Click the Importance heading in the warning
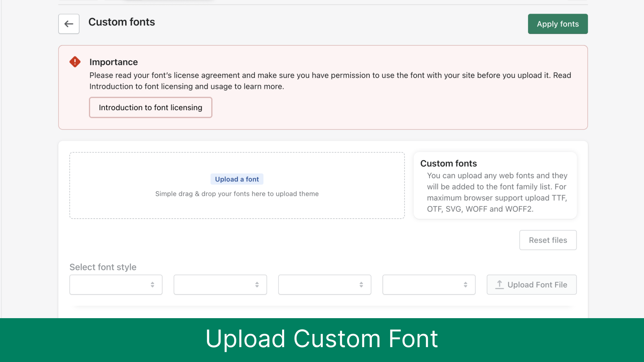 [114, 62]
